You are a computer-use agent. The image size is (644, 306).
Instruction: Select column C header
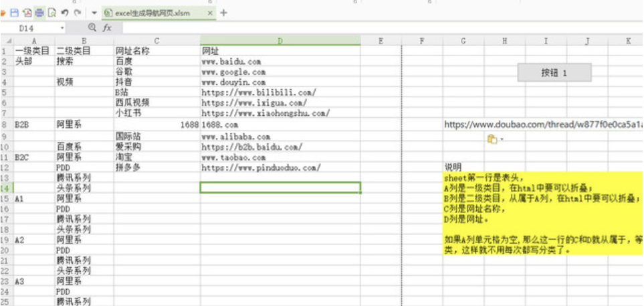pos(157,41)
